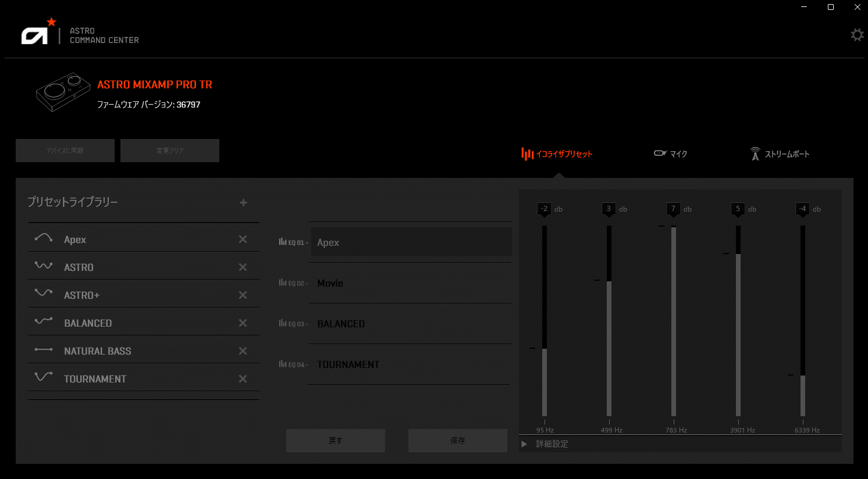Delete the Apex preset from library
868x479 pixels.
(243, 239)
